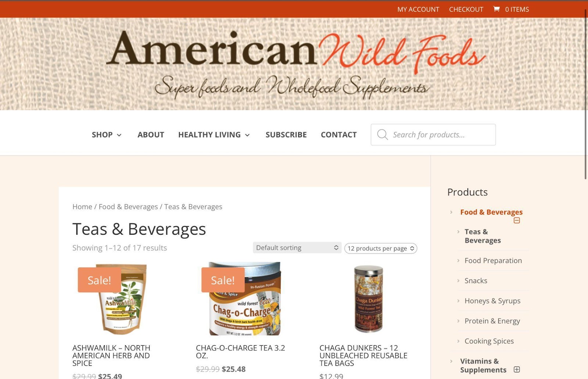Open the shopping cart icon
588x379 pixels.
click(x=496, y=9)
